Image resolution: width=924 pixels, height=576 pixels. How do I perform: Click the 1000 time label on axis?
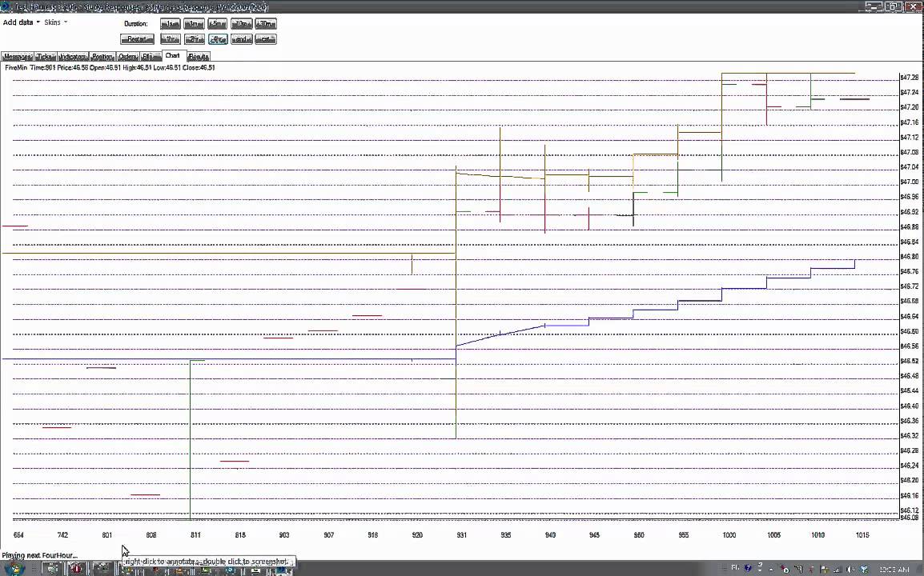(729, 534)
